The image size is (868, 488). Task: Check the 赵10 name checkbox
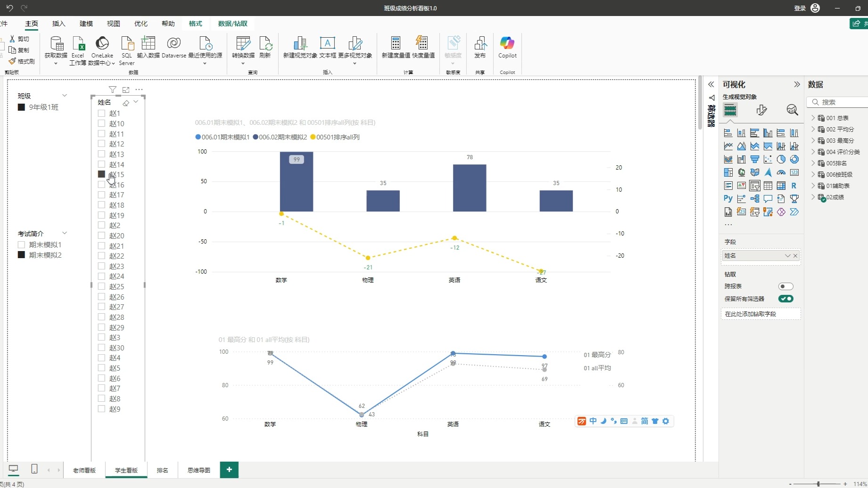pyautogui.click(x=101, y=123)
